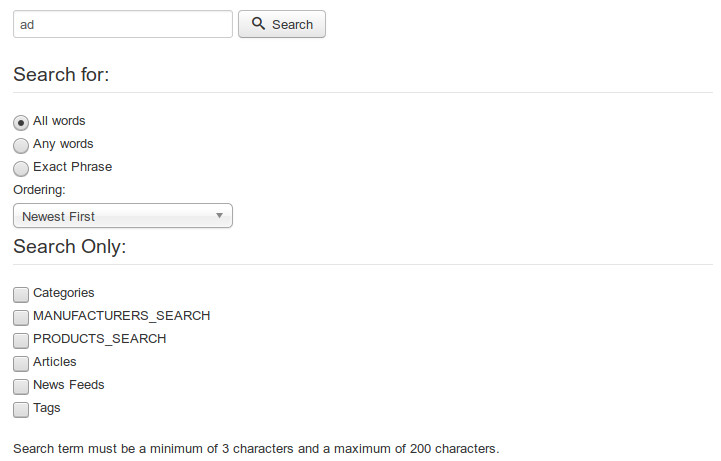The height and width of the screenshot is (461, 721).
Task: Click the Ordering dropdown arrow
Action: click(x=219, y=216)
